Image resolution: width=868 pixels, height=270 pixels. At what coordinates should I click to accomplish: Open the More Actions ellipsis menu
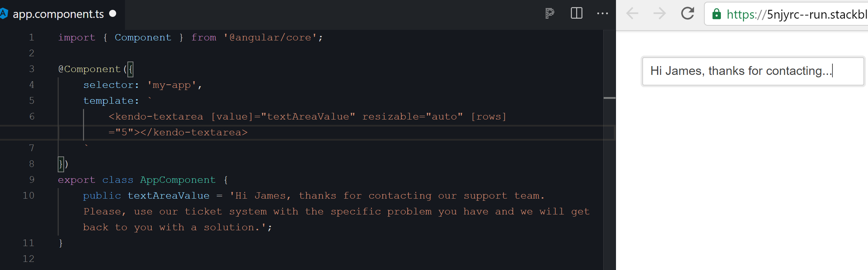coord(602,14)
